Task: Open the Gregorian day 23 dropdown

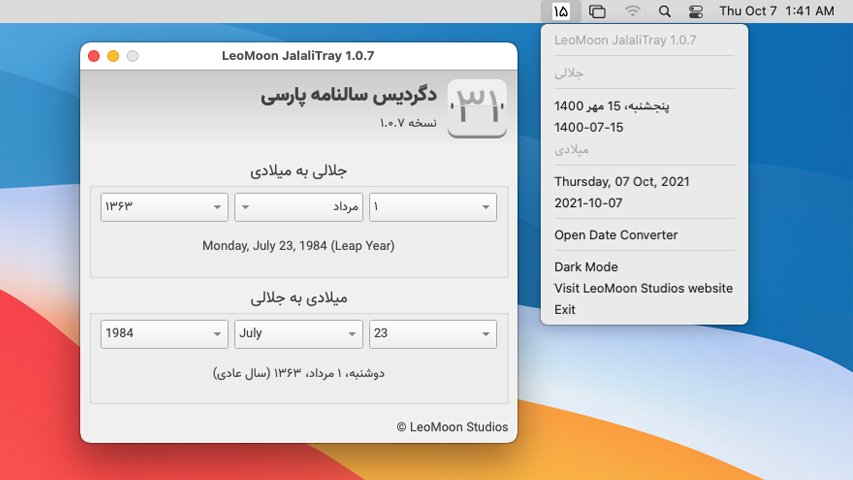Action: 433,334
